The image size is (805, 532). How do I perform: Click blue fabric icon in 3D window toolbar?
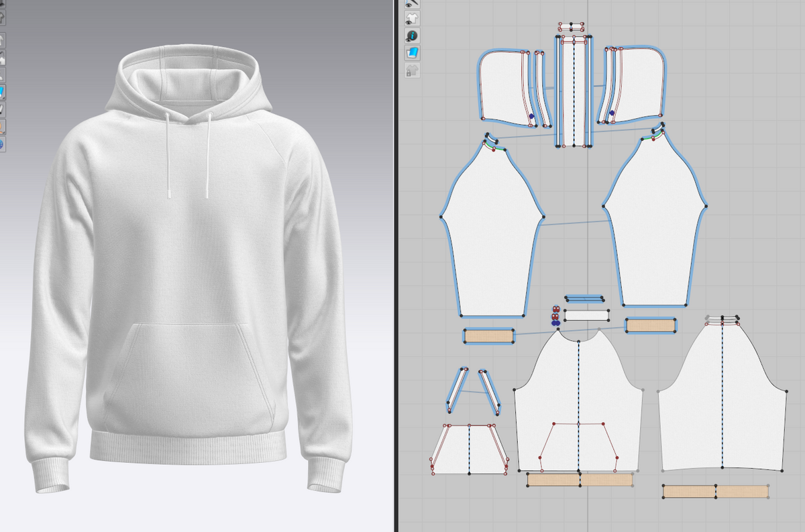tap(2, 92)
